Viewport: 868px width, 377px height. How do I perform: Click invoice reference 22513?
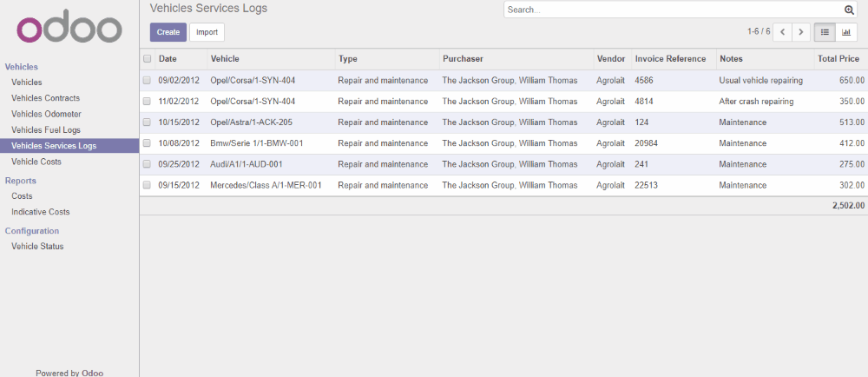(646, 185)
